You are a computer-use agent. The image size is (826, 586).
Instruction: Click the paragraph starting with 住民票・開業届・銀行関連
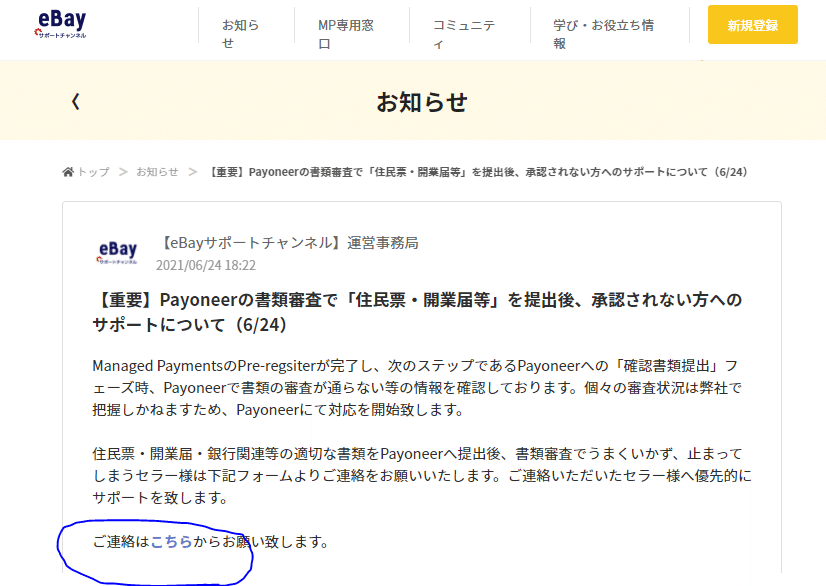[x=422, y=475]
